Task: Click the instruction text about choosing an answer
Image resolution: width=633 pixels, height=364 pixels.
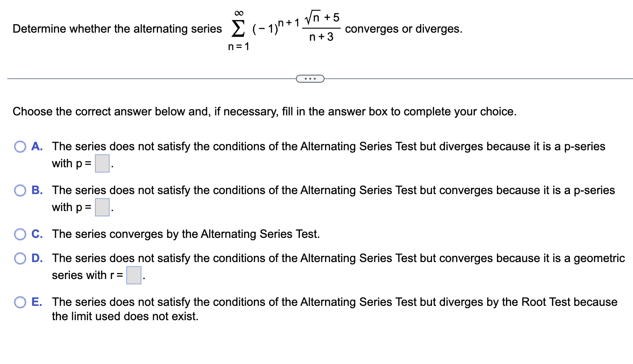Action: pos(264,111)
